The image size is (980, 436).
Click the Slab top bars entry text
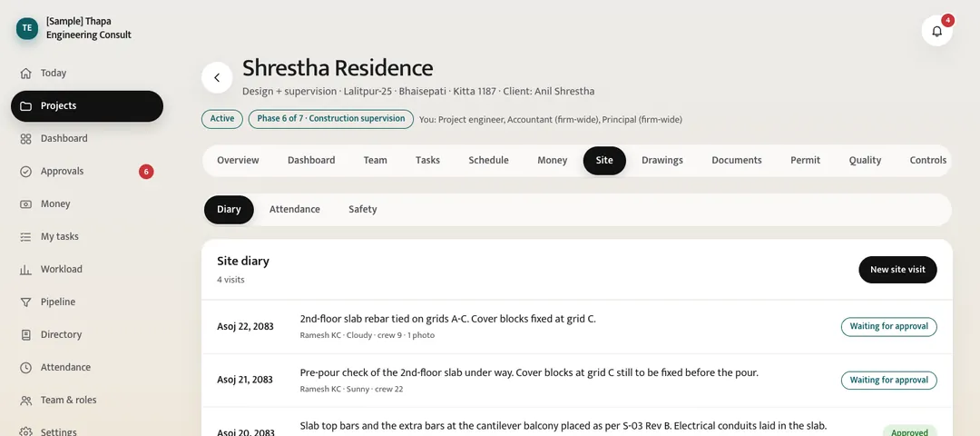tap(563, 426)
